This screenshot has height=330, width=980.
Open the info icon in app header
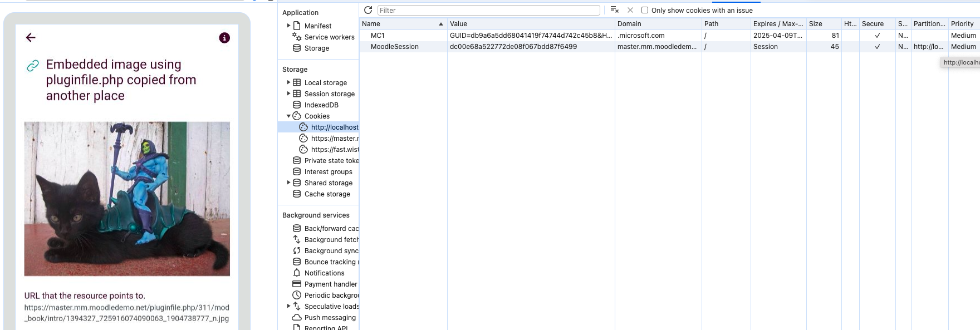(x=224, y=38)
